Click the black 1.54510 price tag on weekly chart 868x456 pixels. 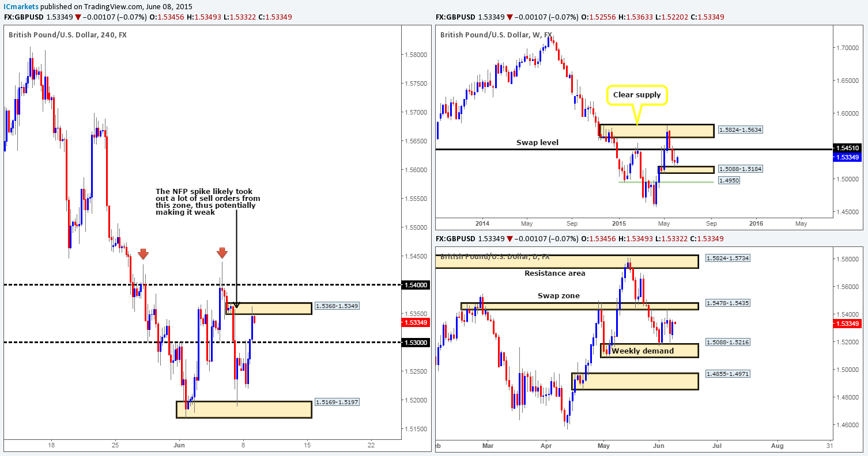point(847,149)
